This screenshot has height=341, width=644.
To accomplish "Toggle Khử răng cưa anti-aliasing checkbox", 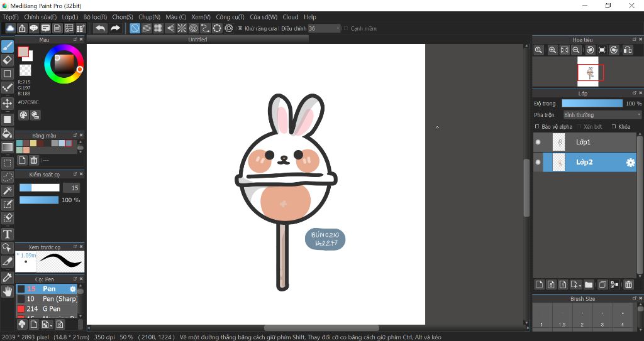I will tap(240, 28).
